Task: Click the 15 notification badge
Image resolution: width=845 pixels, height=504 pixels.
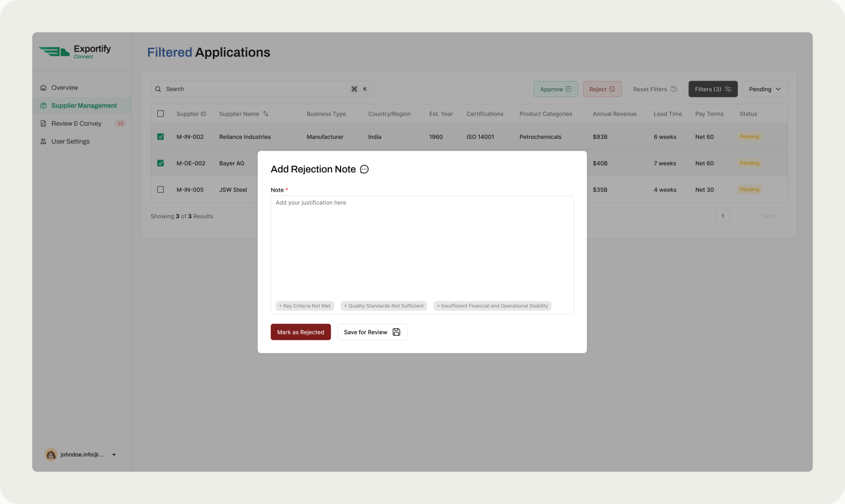Action: click(120, 123)
